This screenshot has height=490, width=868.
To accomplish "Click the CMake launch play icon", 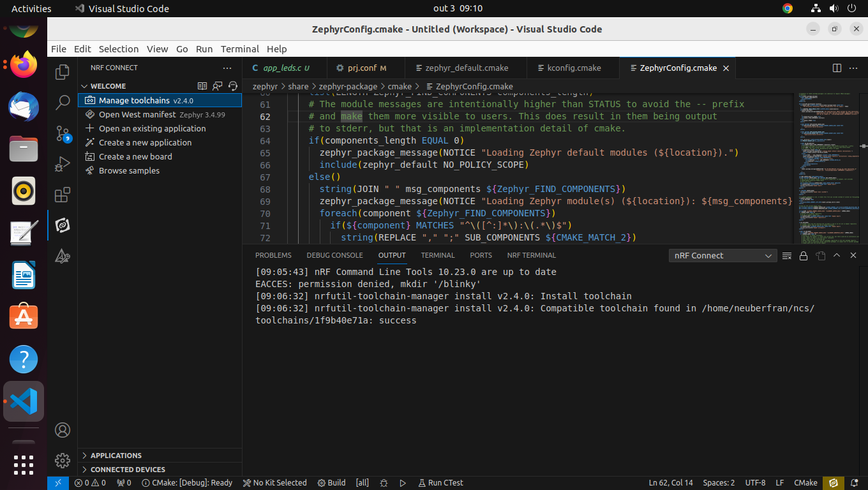I will coord(403,483).
